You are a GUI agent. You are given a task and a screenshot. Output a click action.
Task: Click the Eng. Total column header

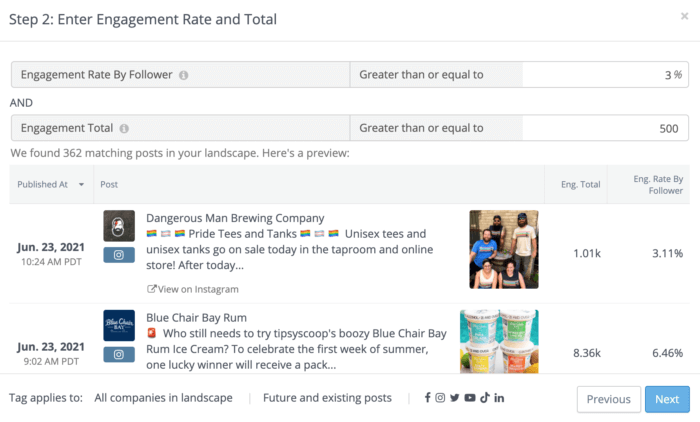pyautogui.click(x=579, y=184)
